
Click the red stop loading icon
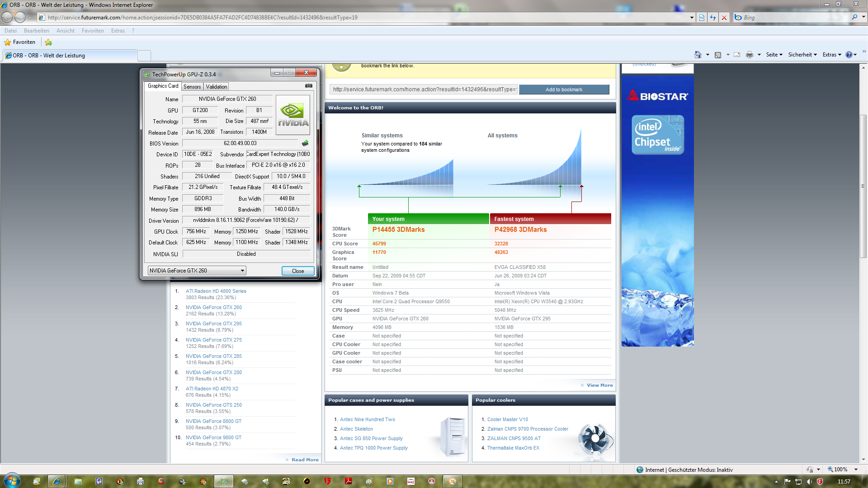coord(724,18)
